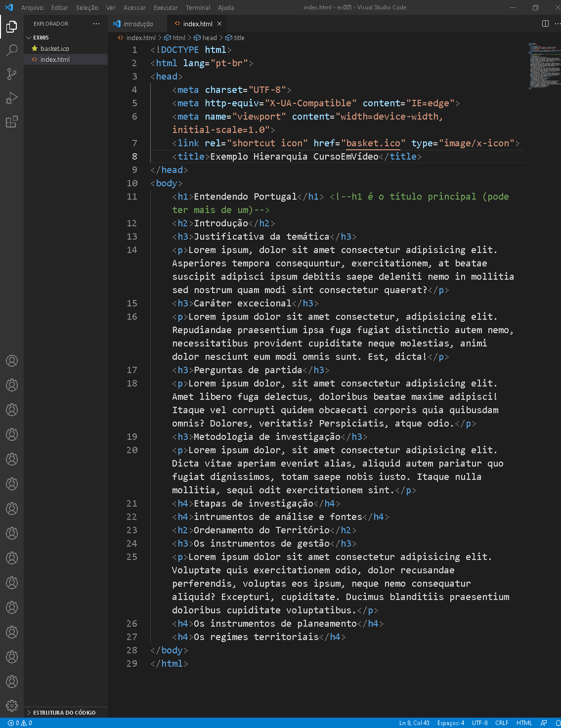Open the feedback icon in the status bar

point(544,723)
